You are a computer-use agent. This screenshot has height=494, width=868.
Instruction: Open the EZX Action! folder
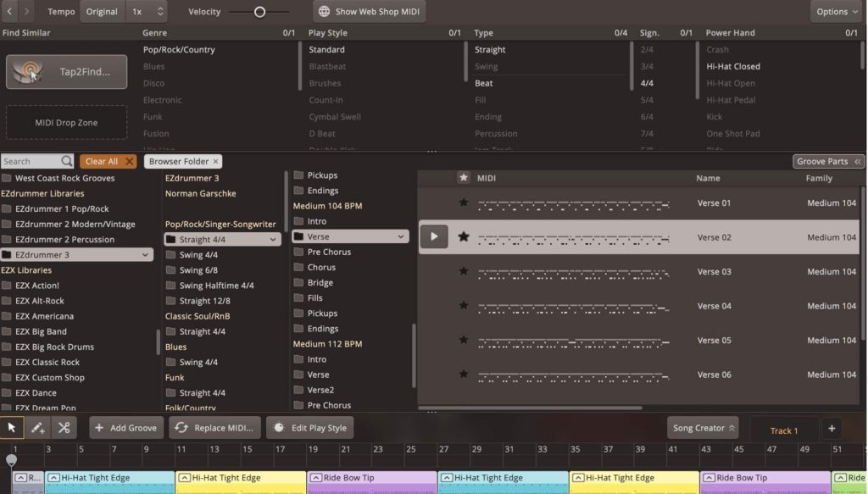click(x=37, y=286)
